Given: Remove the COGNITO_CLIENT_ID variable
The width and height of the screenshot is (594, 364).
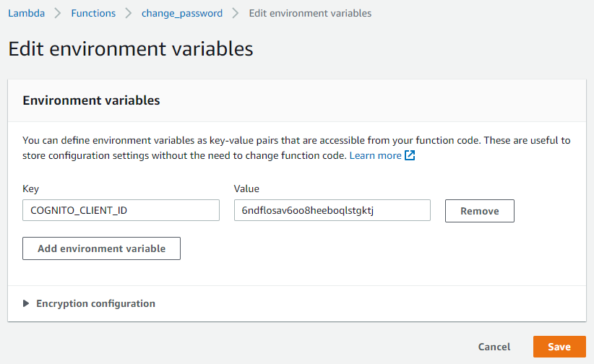Looking at the screenshot, I should (479, 211).
